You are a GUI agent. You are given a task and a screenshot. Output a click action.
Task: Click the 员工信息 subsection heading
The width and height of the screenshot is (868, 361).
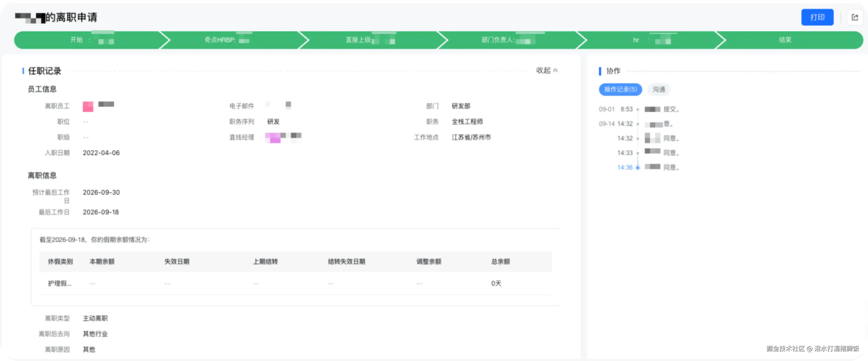[42, 89]
